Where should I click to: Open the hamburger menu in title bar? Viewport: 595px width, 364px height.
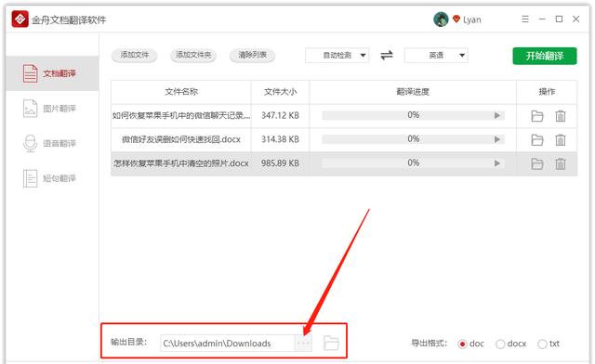pyautogui.click(x=525, y=19)
